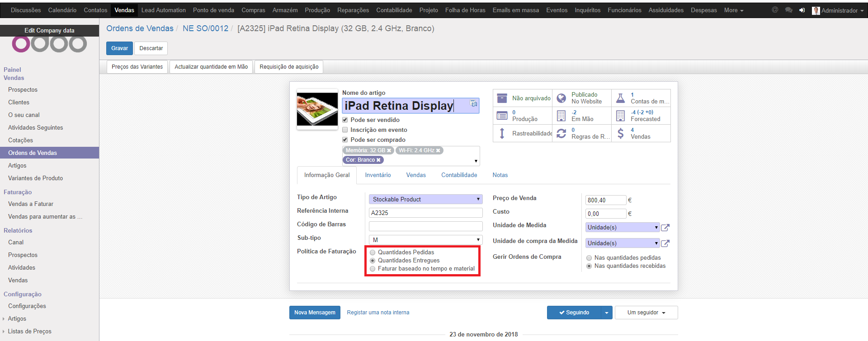Open Tipo de Artigo Stockable Product dropdown
The width and height of the screenshot is (868, 341).
click(x=425, y=199)
